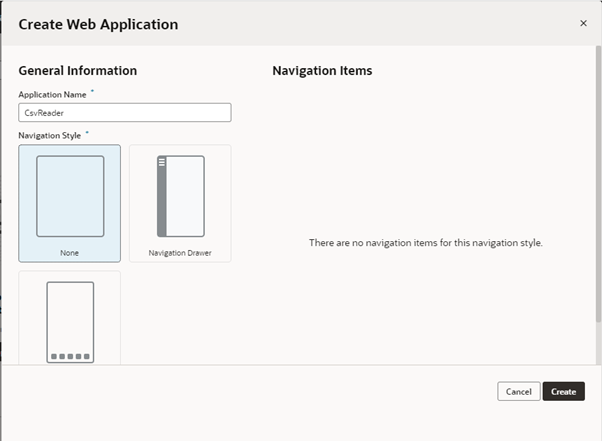Click the 'no navigation items' message
The height and width of the screenshot is (441, 602).
pos(426,243)
